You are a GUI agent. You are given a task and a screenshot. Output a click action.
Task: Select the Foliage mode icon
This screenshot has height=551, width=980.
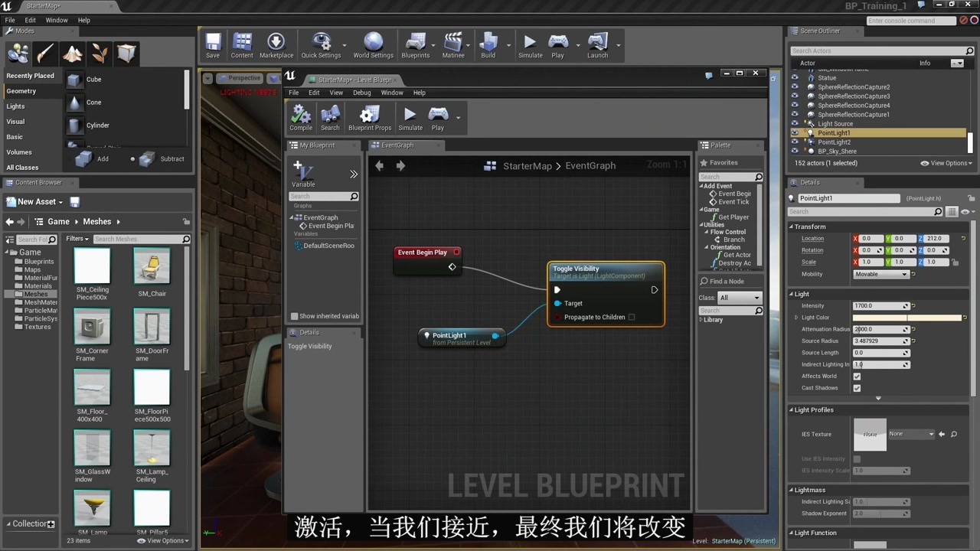tap(100, 53)
